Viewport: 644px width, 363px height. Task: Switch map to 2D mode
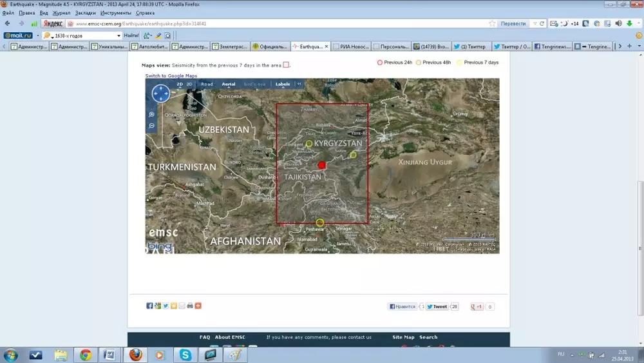point(180,84)
